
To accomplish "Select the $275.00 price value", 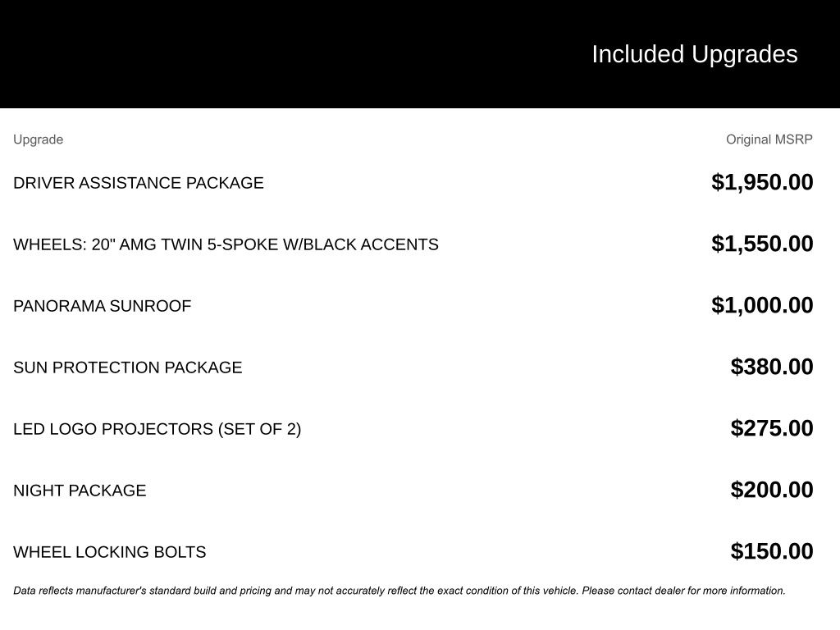I will tap(771, 428).
